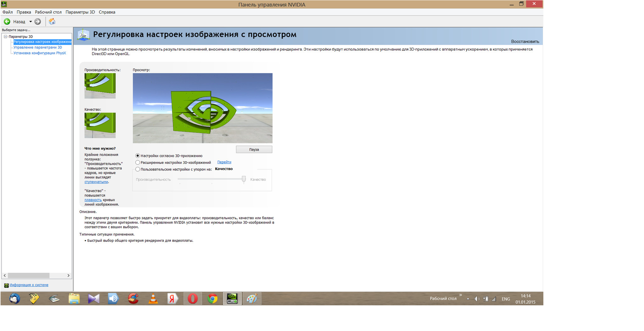This screenshot has width=644, height=331.
Task: Click the battery power tray icon
Action: 486,299
